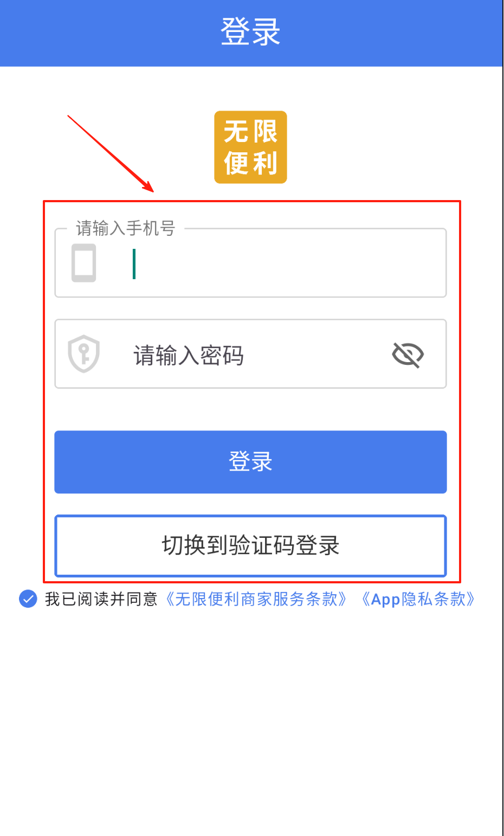Click the 请输入手机号 floating label
This screenshot has height=836, width=504.
click(x=126, y=228)
